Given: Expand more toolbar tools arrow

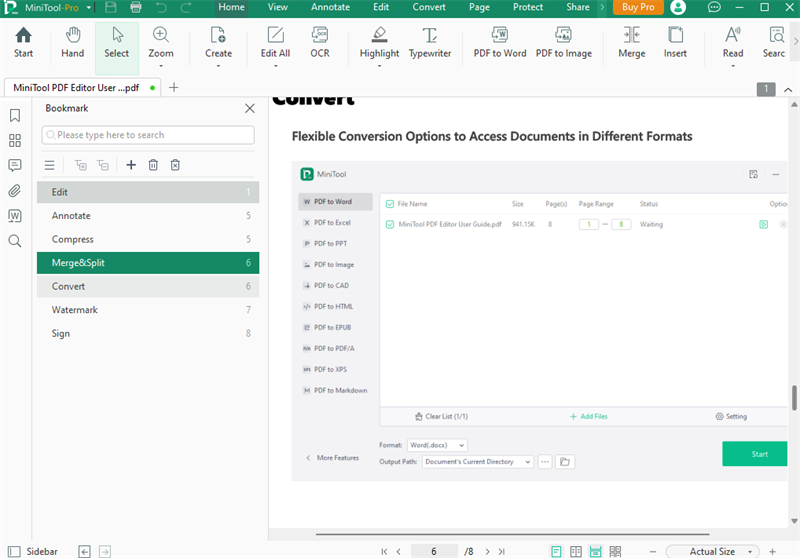Looking at the screenshot, I should pos(795,41).
